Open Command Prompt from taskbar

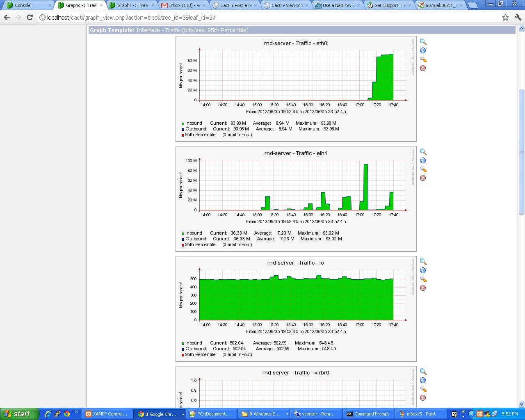[368, 414]
